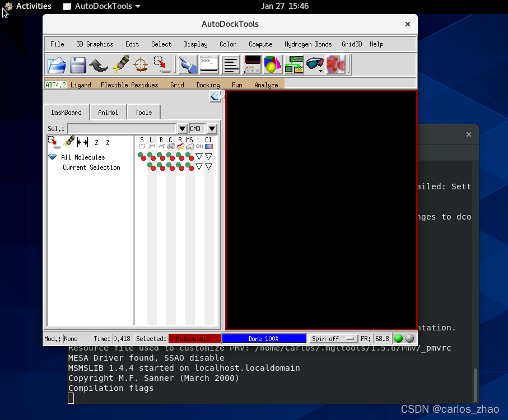Click the toolbar selection-to-field icon

pyautogui.click(x=161, y=64)
